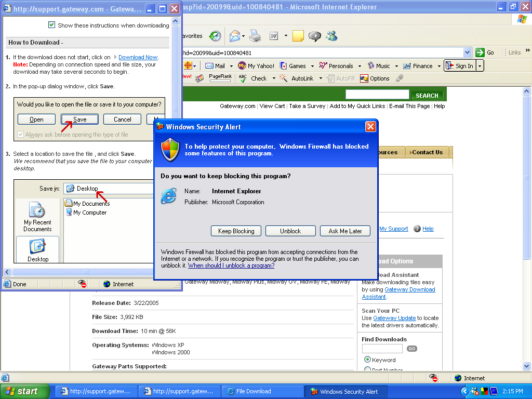532x399 pixels.
Task: Click the green SEARCH button
Action: click(427, 96)
